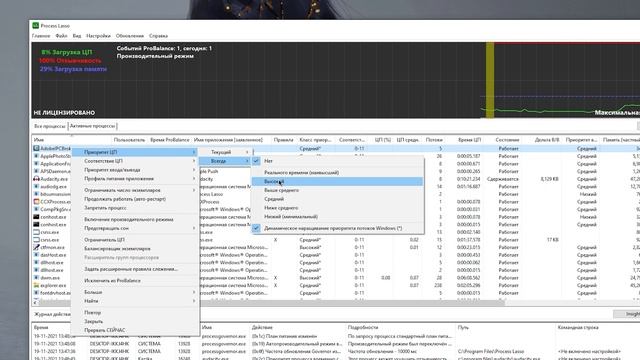This screenshot has height=360, width=640.
Task: Select the dasHost.exe process icon
Action: (x=36, y=255)
